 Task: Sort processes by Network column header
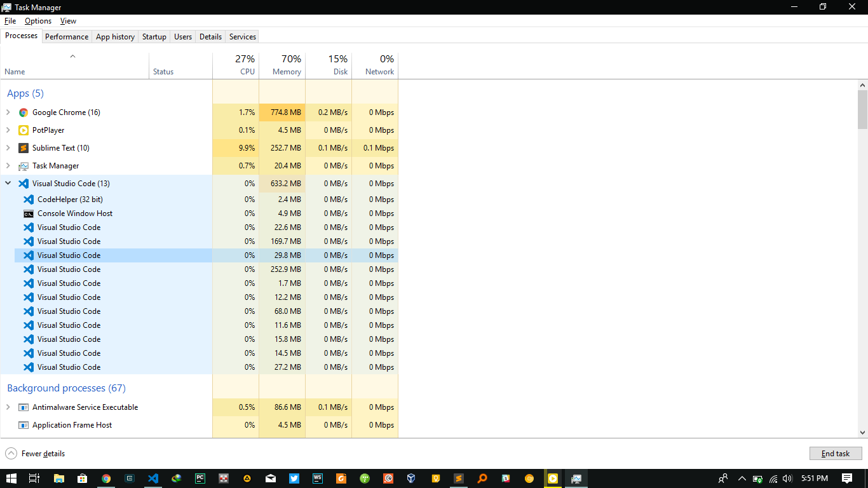click(x=375, y=65)
